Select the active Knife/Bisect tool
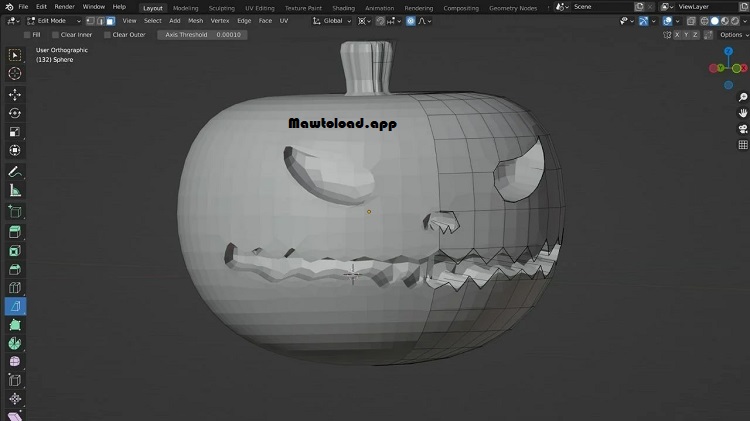The width and height of the screenshot is (750, 421). point(15,306)
